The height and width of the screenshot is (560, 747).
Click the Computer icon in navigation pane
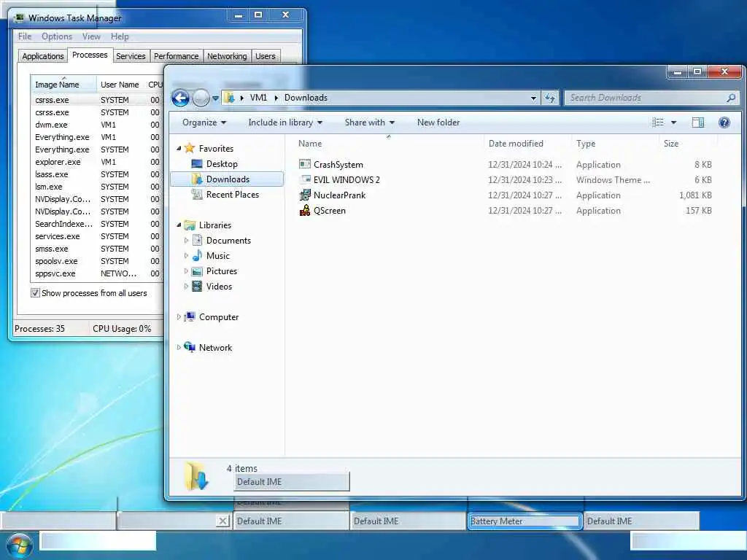click(x=190, y=316)
